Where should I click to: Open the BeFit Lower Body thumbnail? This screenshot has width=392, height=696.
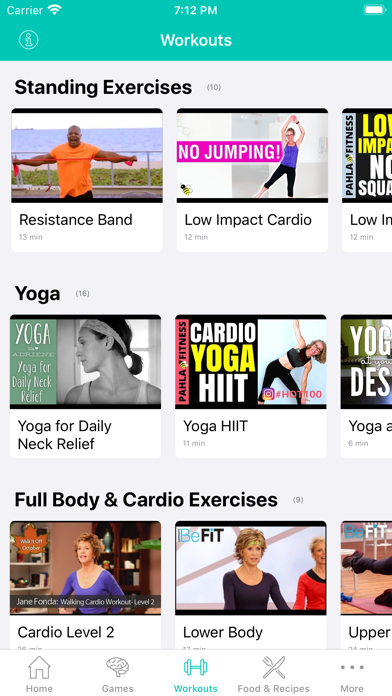tap(251, 568)
